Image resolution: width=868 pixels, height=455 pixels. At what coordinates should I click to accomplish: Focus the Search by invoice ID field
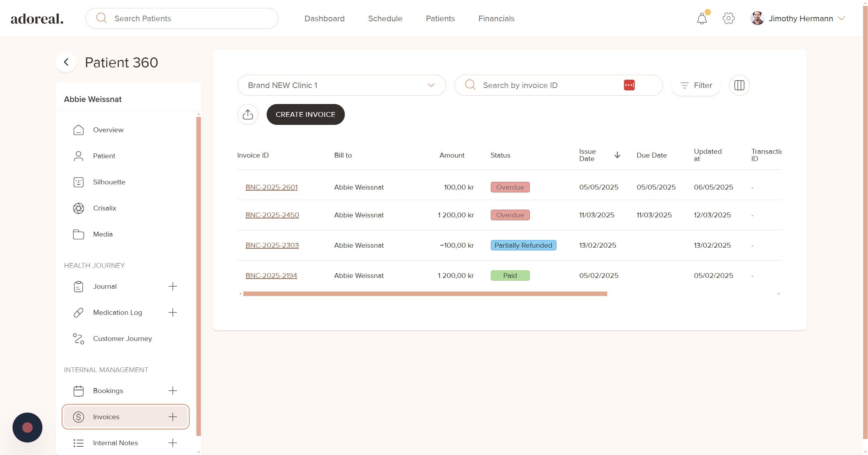click(x=549, y=85)
